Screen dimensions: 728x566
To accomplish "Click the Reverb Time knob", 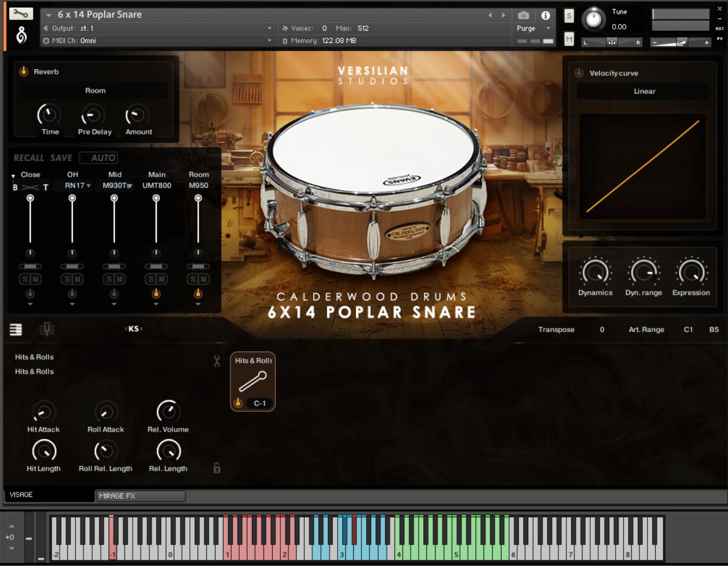I will click(x=49, y=115).
